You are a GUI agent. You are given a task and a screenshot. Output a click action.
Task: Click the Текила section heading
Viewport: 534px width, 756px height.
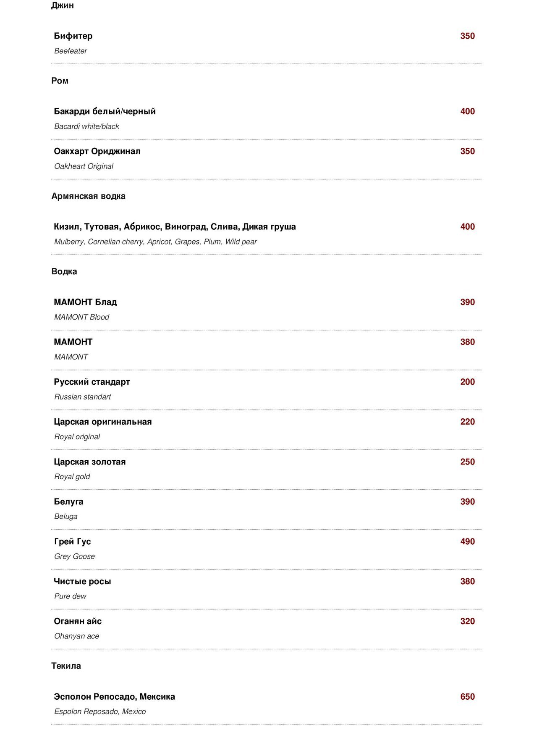tap(66, 666)
